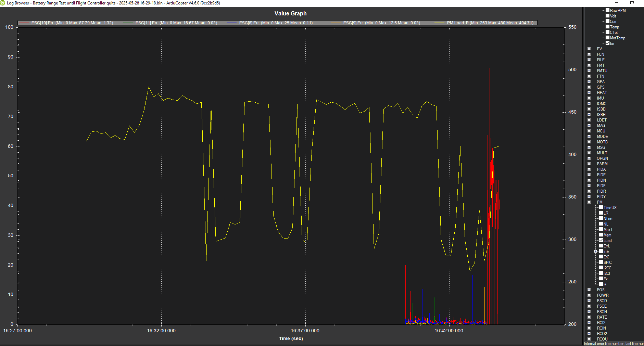Select the RCIN tree item
Image resolution: width=644 pixels, height=346 pixels.
(601, 328)
